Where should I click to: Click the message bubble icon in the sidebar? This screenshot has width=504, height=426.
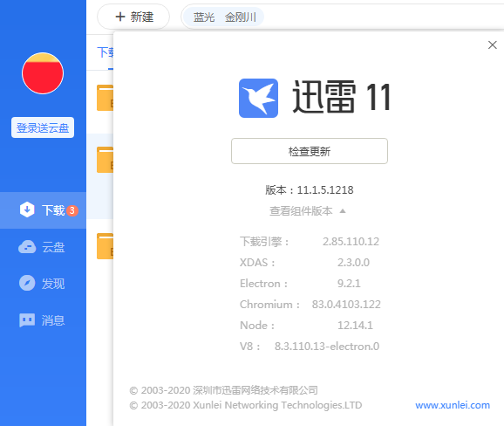point(27,320)
